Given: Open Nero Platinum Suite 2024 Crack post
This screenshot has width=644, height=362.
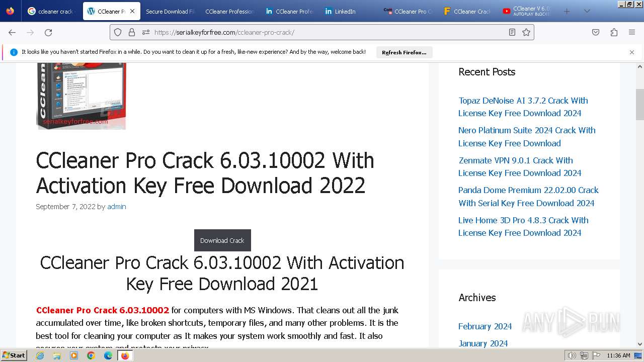Looking at the screenshot, I should pos(527,137).
